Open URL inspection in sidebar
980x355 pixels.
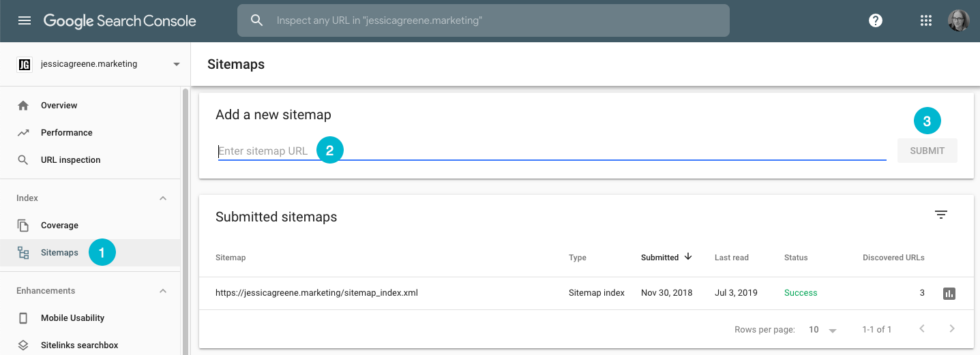(x=90, y=160)
